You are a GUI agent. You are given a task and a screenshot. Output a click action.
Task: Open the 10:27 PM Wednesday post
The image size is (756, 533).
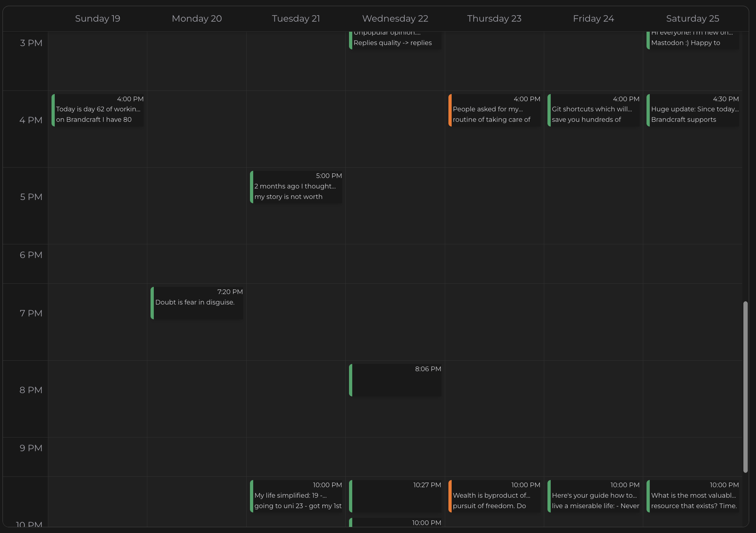[395, 496]
